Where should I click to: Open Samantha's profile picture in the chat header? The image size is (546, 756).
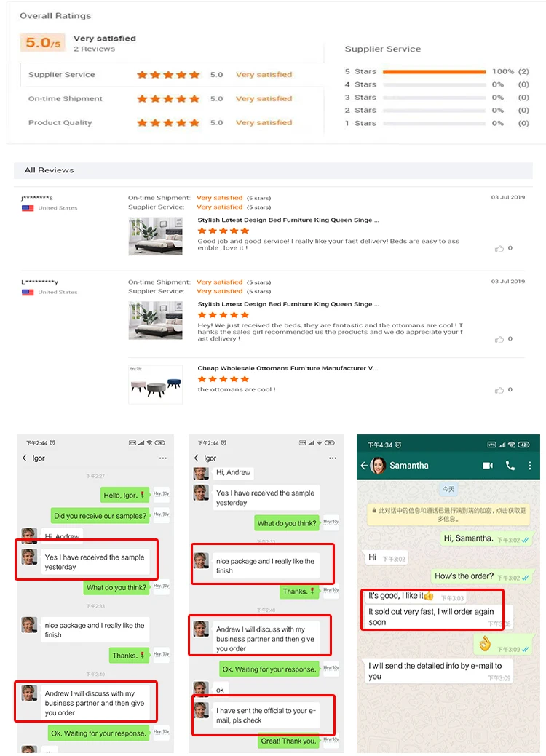tap(378, 466)
